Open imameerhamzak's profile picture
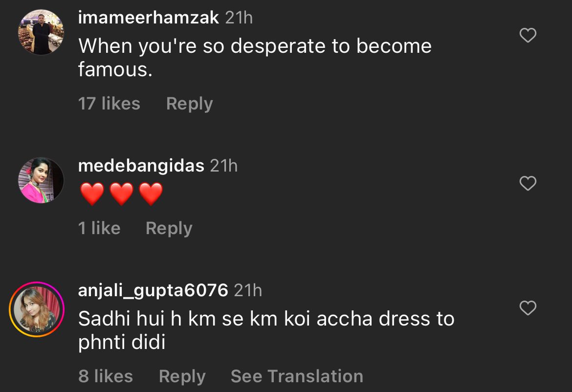Image resolution: width=572 pixels, height=392 pixels. 41,32
